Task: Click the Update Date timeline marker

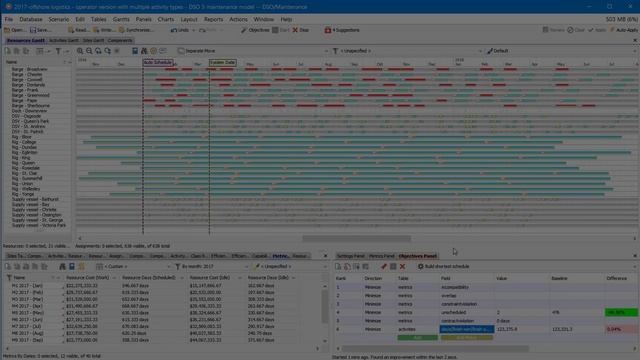Action: [222, 62]
